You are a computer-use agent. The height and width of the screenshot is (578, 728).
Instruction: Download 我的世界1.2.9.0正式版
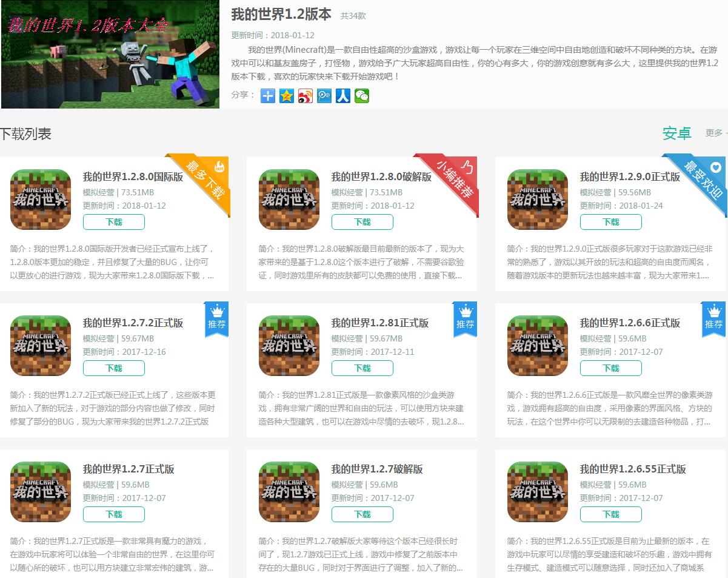pos(611,222)
